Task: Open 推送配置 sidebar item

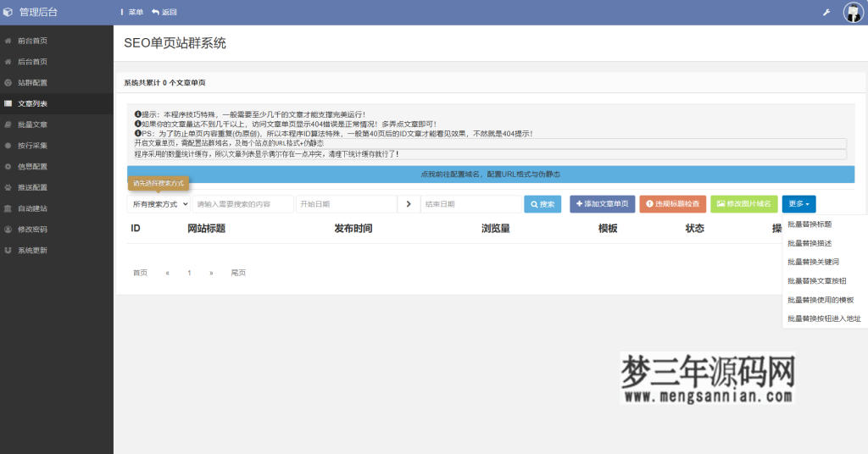Action: click(57, 187)
